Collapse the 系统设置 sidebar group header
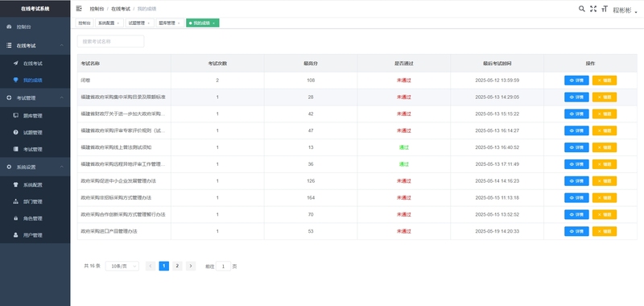Image resolution: width=644 pixels, height=306 pixels. tap(35, 167)
